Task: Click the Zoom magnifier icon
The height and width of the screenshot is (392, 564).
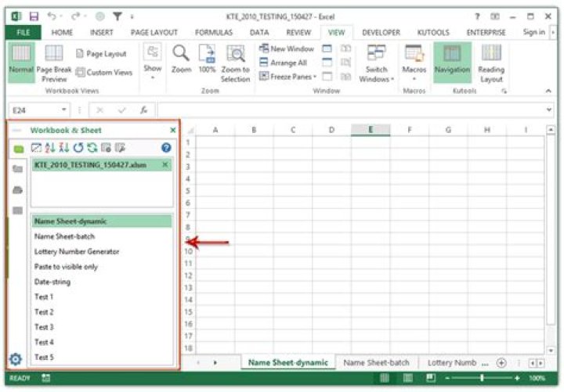Action: [181, 62]
